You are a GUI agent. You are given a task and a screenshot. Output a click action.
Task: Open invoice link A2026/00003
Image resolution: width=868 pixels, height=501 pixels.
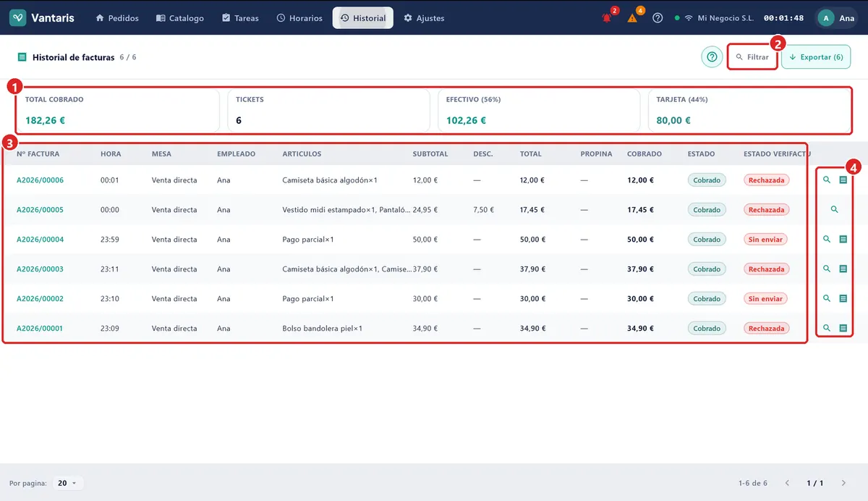[40, 269]
